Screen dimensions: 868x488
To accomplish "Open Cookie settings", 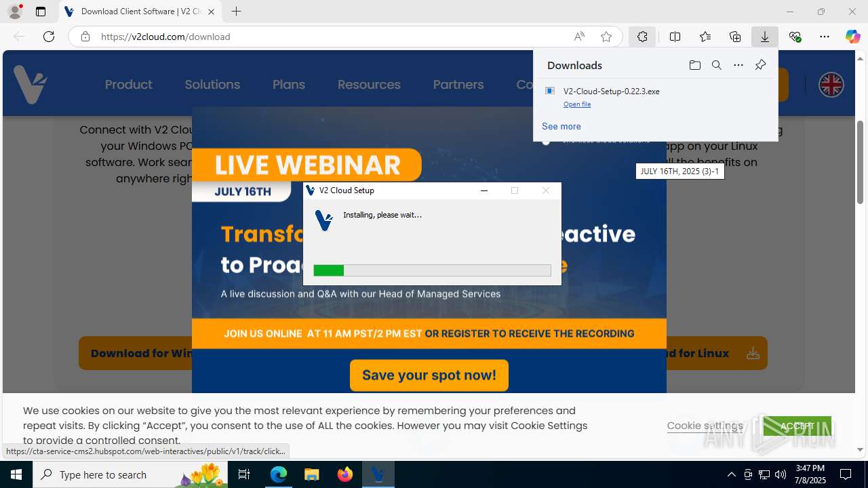I will (x=705, y=426).
